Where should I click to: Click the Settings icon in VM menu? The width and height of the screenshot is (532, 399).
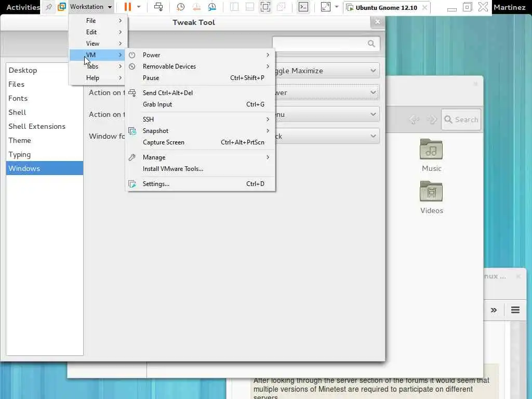click(132, 184)
